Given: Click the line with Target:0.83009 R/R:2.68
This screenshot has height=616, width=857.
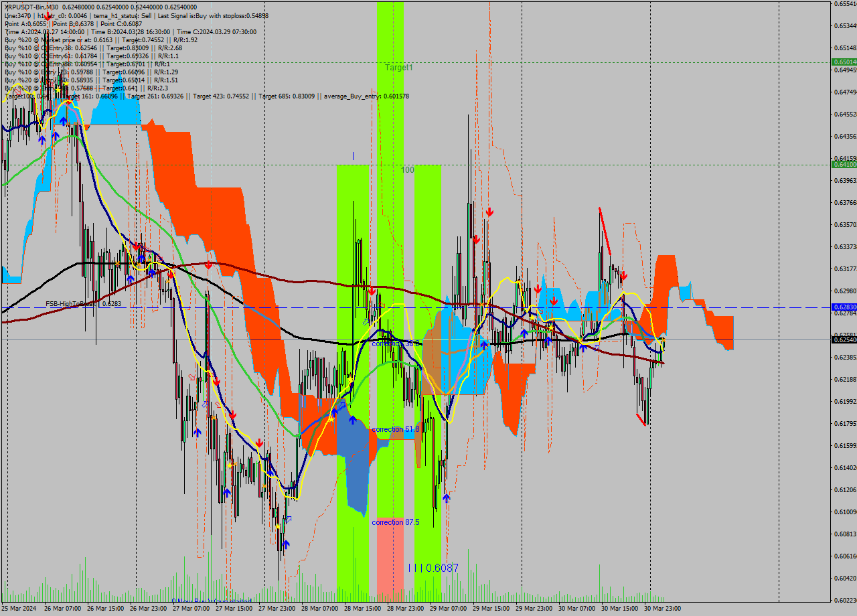Looking at the screenshot, I should 93,48.
